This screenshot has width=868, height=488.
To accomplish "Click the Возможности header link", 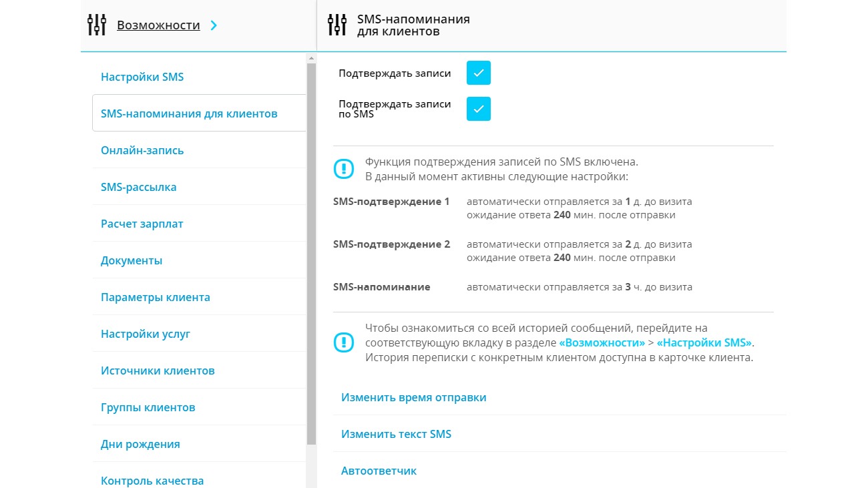I will point(158,25).
